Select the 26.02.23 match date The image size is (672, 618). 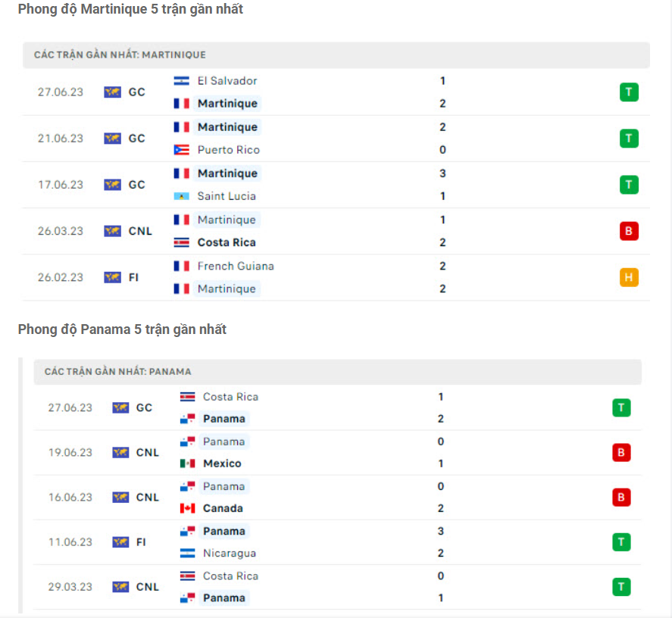coord(61,277)
